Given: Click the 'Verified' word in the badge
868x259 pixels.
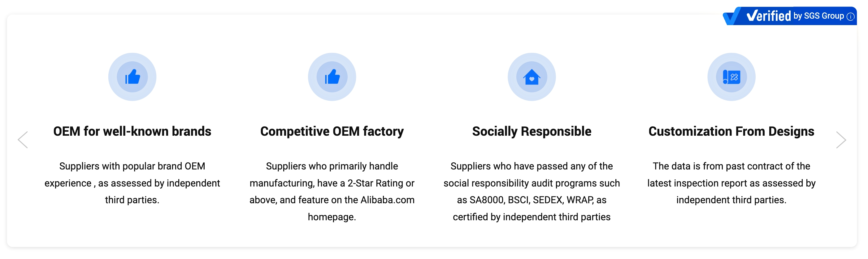Looking at the screenshot, I should pyautogui.click(x=769, y=16).
